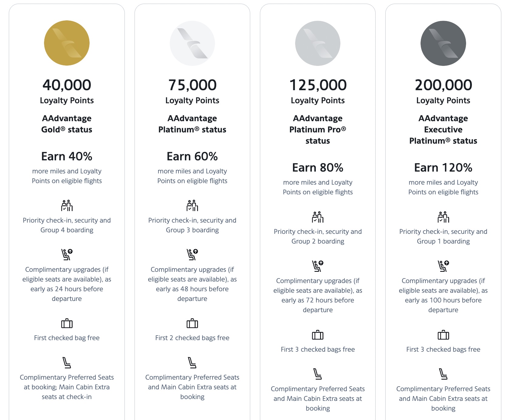Click "AAdvantage Platinum Pro® status" title
Image resolution: width=508 pixels, height=420 pixels.
tap(318, 129)
